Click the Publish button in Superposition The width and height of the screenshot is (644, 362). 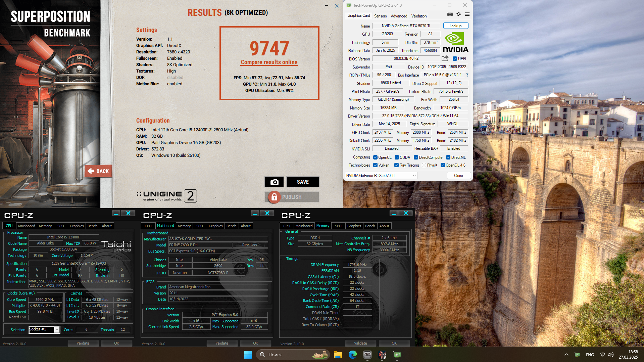click(x=292, y=197)
